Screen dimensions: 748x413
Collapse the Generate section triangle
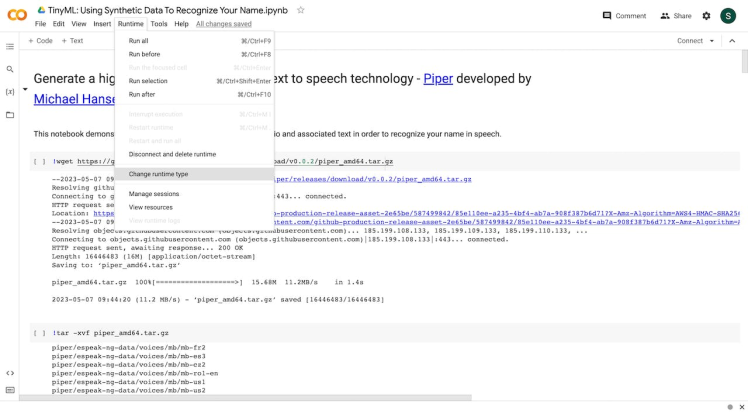coord(25,89)
